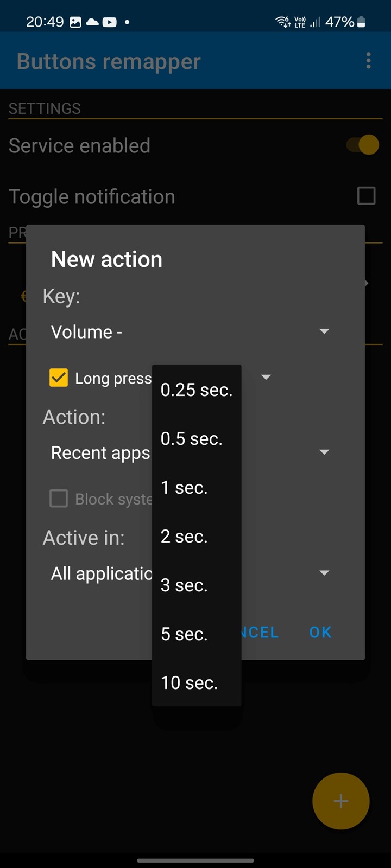Viewport: 391px width, 868px height.
Task: Tap the Wi-Fi status icon
Action: (x=283, y=22)
